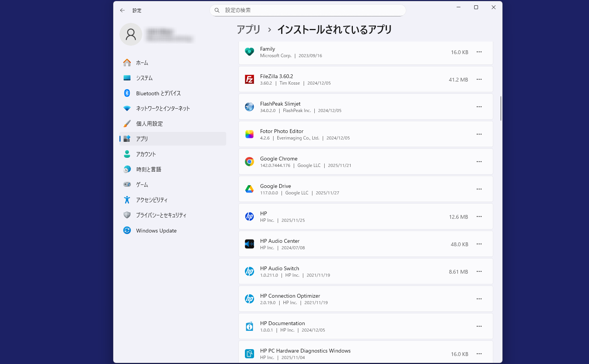
Task: Open options for HP Connection Optimizer
Action: [x=479, y=299]
